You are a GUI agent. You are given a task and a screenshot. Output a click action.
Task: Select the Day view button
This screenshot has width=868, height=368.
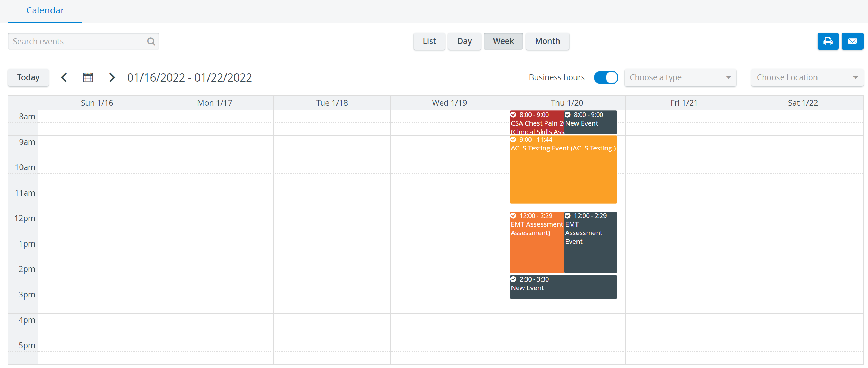tap(464, 41)
